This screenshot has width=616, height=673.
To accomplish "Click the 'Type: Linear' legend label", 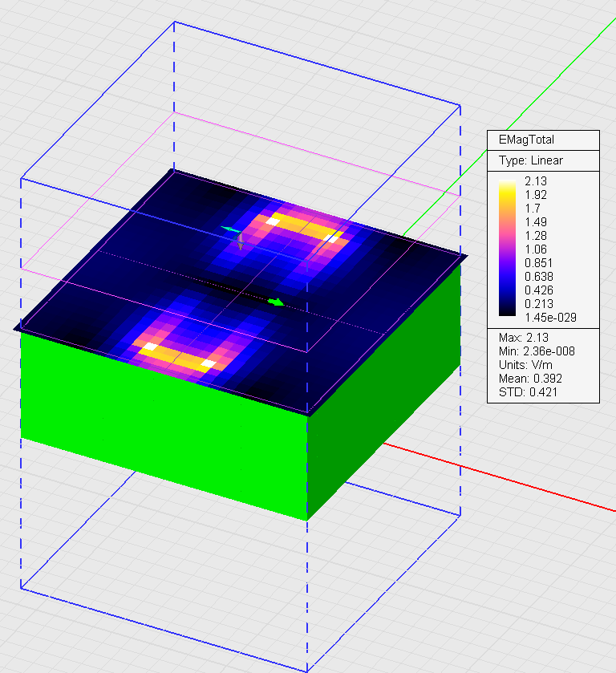I will point(530,160).
